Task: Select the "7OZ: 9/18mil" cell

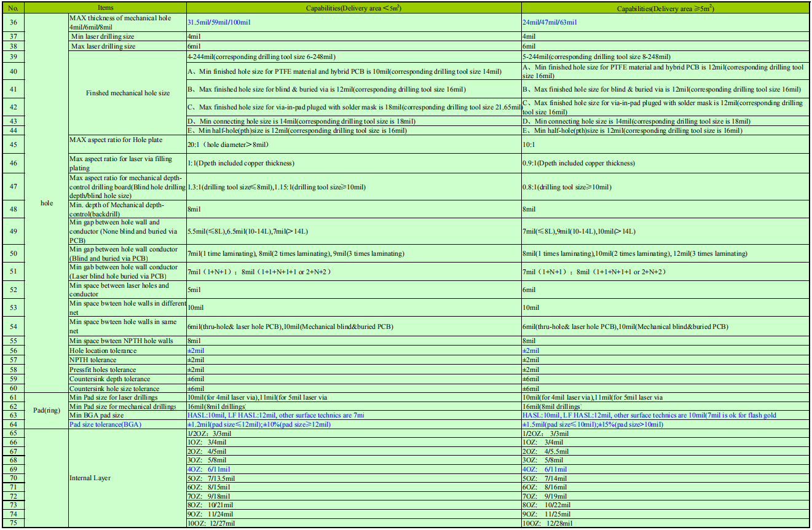Action: click(353, 496)
